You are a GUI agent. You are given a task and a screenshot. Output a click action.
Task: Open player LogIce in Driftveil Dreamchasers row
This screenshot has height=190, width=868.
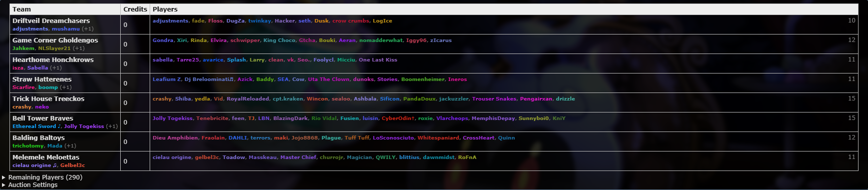tap(382, 21)
